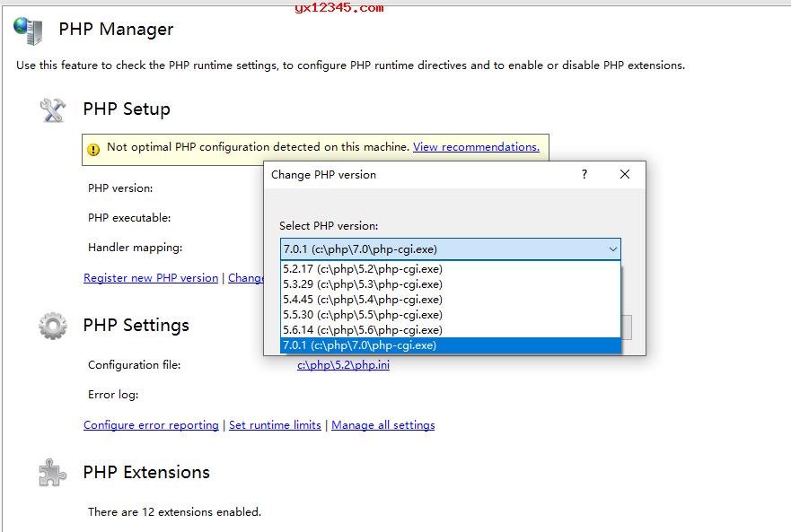
Task: Click Configure error reporting
Action: coord(151,424)
